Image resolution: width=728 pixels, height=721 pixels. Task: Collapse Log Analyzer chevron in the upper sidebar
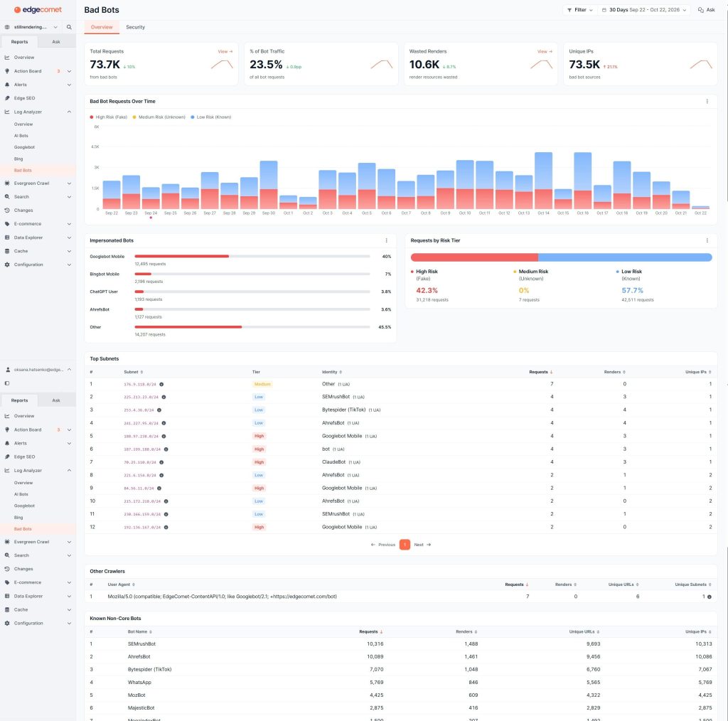69,112
